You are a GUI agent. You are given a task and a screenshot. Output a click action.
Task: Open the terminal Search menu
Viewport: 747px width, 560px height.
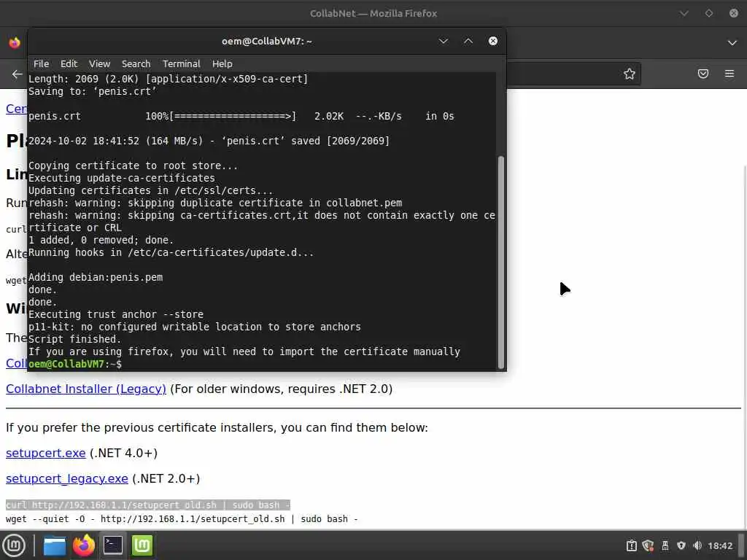[136, 64]
